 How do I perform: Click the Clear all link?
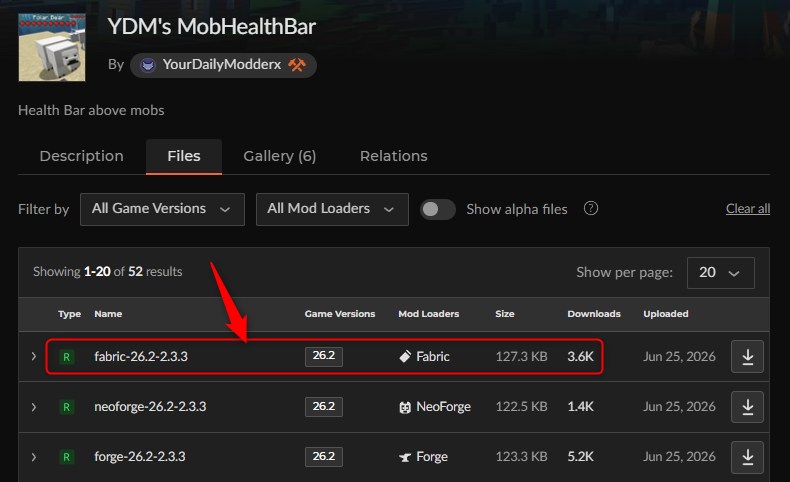click(748, 209)
